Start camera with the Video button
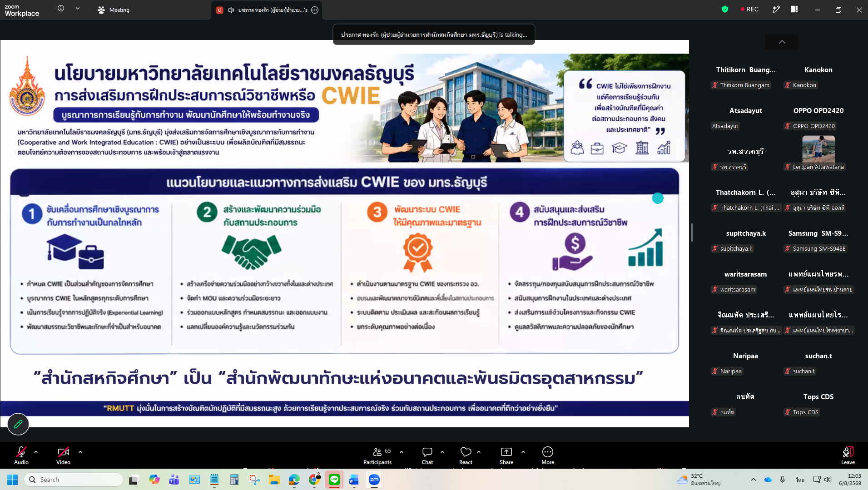This screenshot has width=868, height=490. tap(63, 455)
